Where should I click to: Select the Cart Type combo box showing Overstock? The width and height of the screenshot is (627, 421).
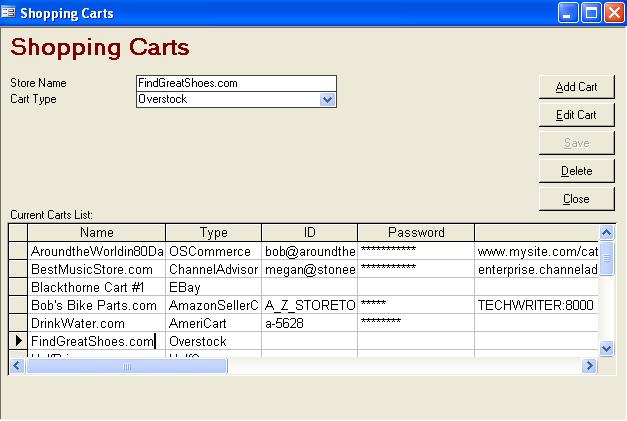click(236, 99)
